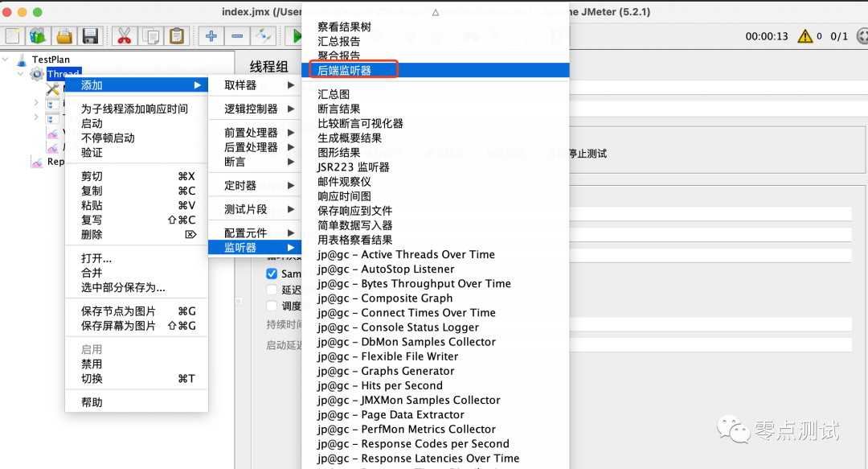Select jp@gc - Hits per Second
868x469 pixels.
[x=380, y=385]
